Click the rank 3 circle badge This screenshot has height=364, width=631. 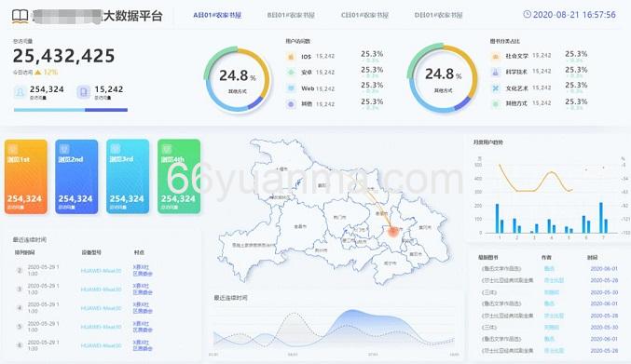point(19,290)
